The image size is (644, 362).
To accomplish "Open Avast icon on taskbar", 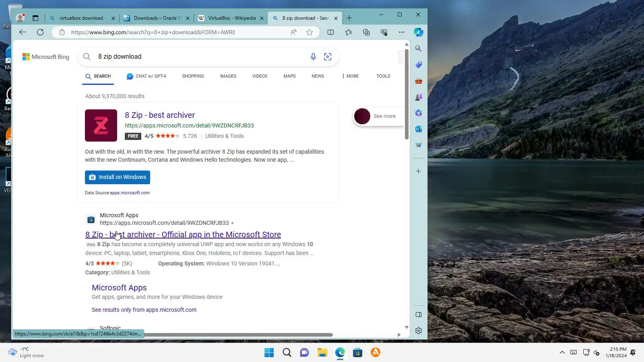I will click(x=375, y=353).
